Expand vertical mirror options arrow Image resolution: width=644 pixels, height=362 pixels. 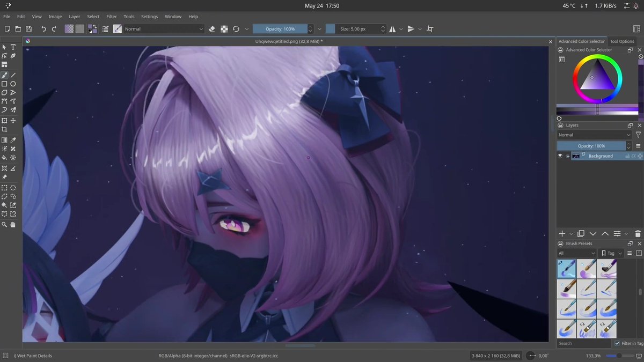click(x=420, y=29)
